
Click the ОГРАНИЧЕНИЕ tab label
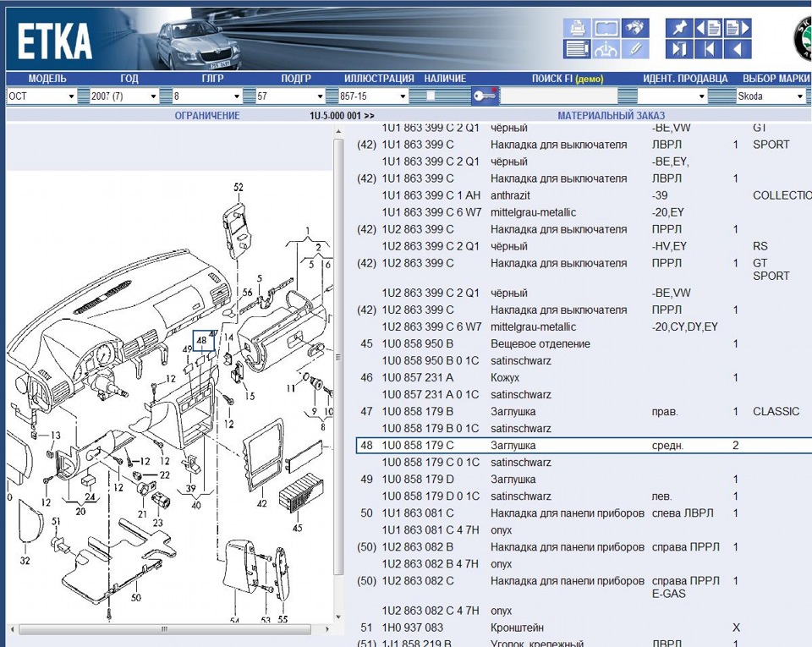(207, 115)
